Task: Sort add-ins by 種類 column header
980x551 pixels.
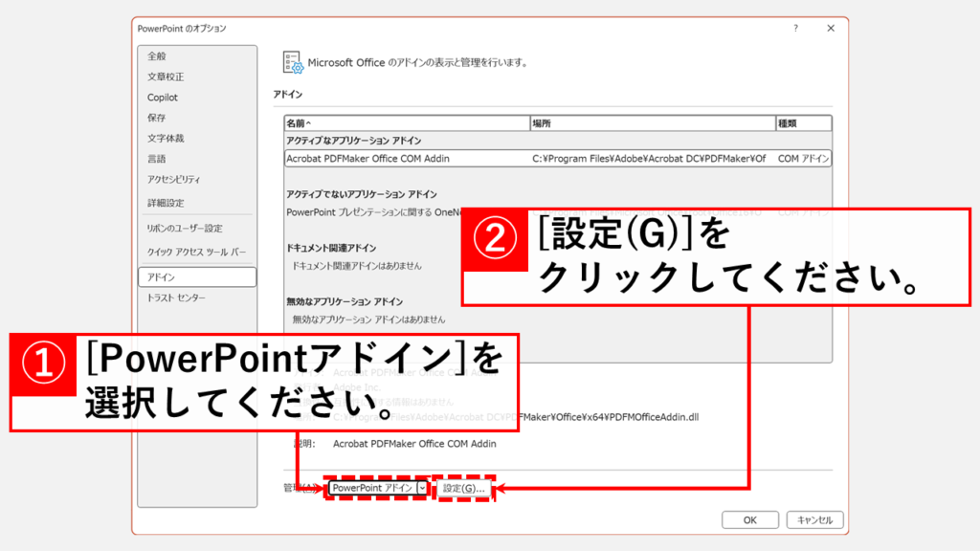Action: [x=803, y=123]
